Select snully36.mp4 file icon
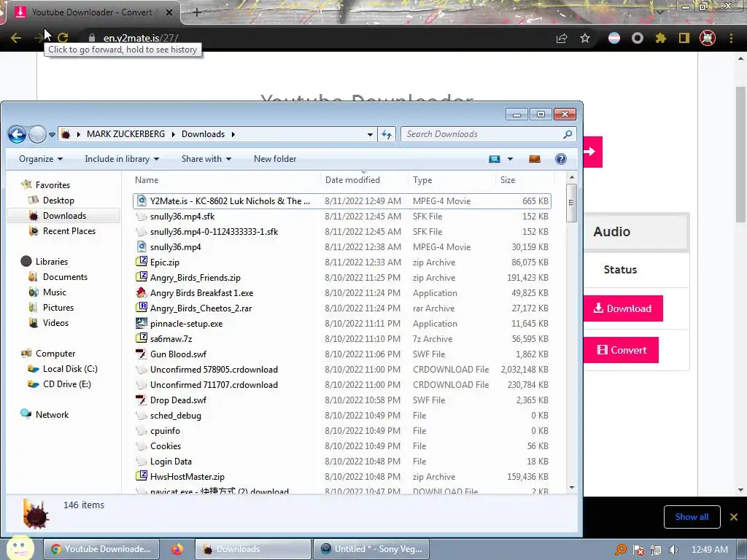Viewport: 747px width, 560px height. pos(142,246)
